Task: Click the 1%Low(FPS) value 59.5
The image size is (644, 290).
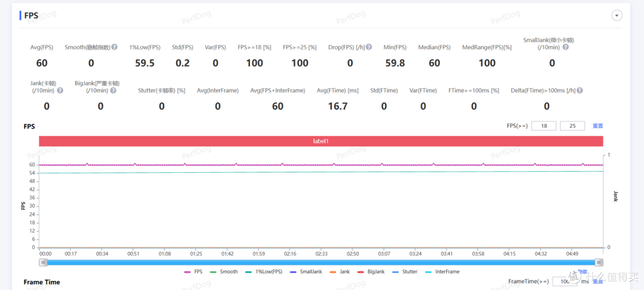Action: pos(144,63)
